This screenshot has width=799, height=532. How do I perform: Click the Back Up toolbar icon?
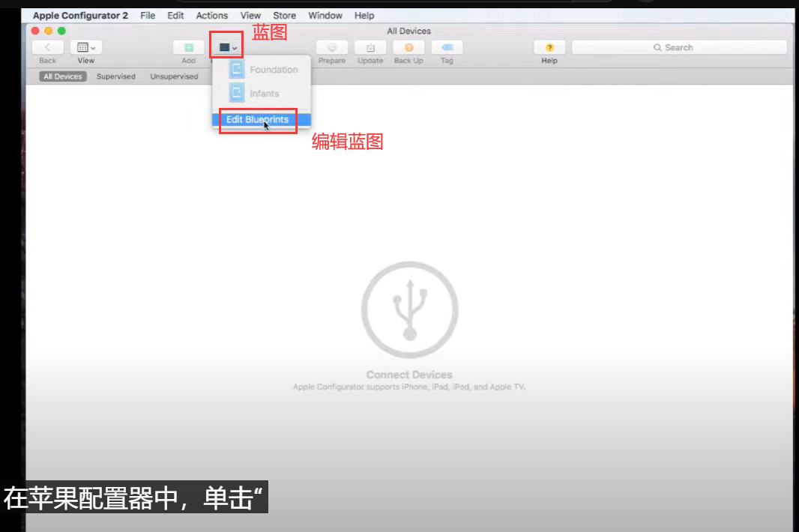[408, 47]
